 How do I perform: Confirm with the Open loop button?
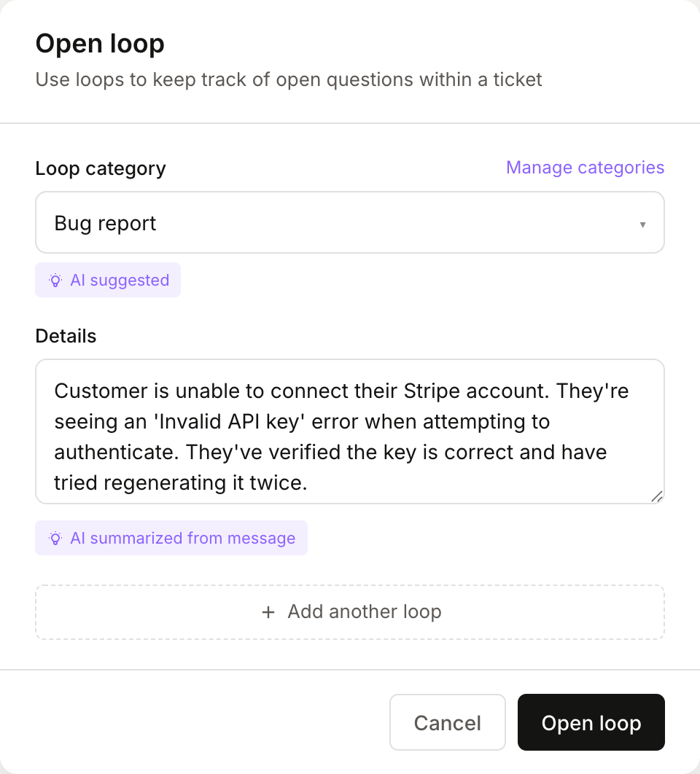591,722
